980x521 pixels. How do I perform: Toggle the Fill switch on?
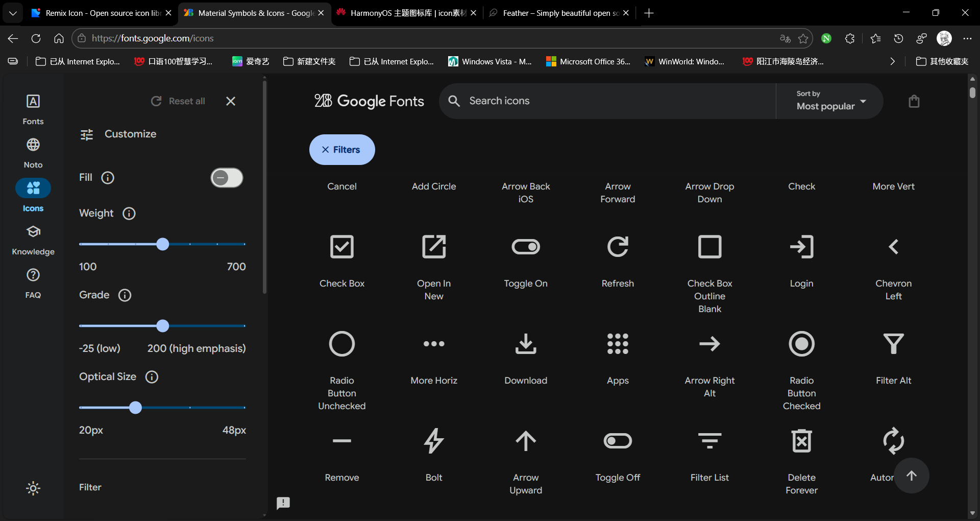click(227, 178)
